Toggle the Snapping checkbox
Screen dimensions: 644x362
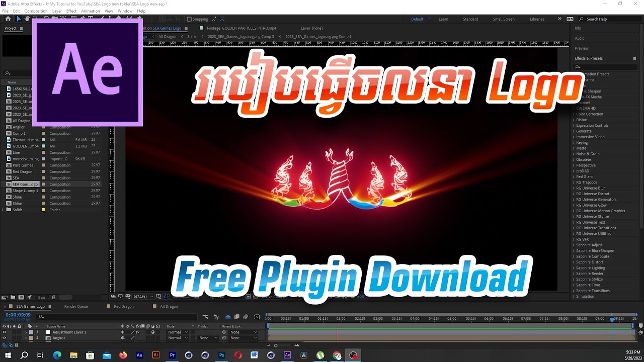point(189,19)
